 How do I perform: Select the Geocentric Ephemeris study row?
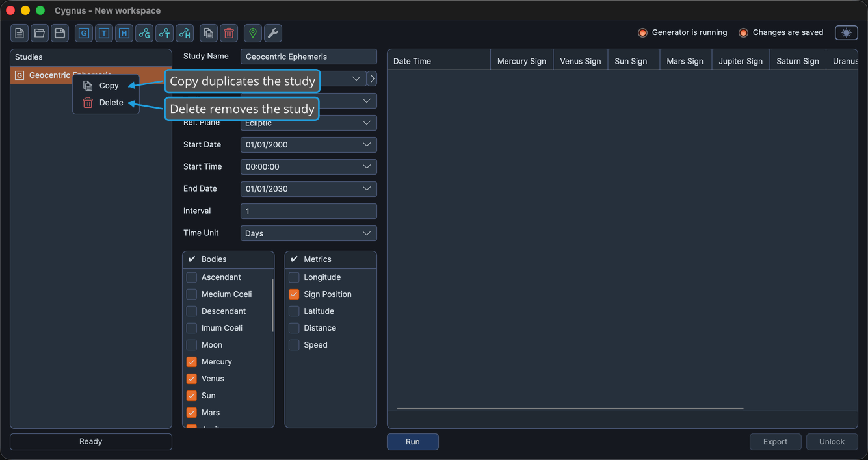tap(91, 75)
